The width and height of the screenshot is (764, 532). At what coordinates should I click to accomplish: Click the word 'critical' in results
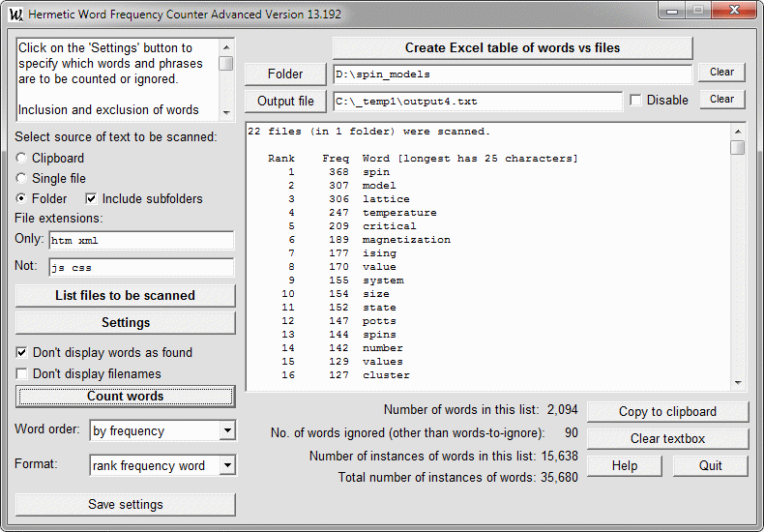[390, 226]
